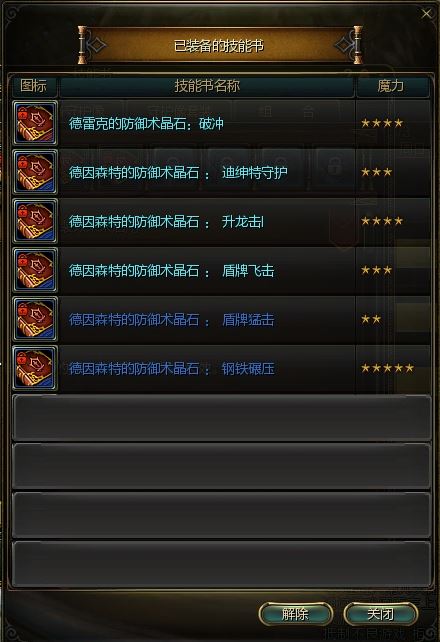440x642 pixels.
Task: Click the 魔力 column header
Action: pyautogui.click(x=391, y=86)
